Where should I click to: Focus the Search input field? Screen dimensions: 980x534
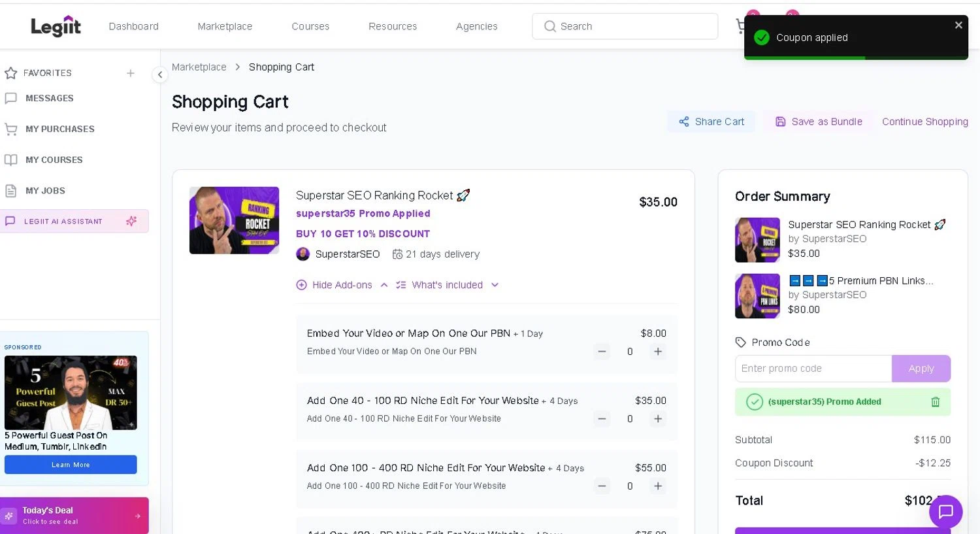pos(625,26)
